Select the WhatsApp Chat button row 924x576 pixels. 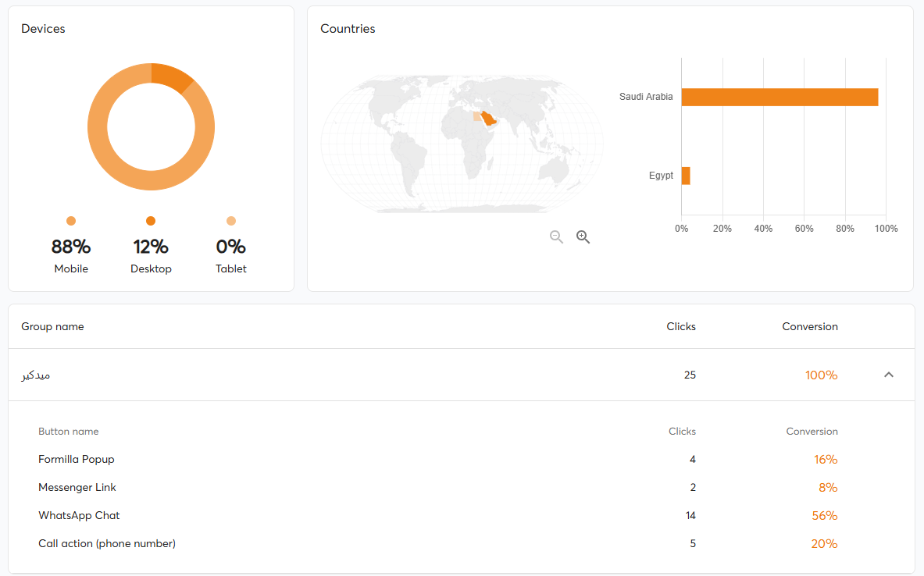[x=79, y=515]
